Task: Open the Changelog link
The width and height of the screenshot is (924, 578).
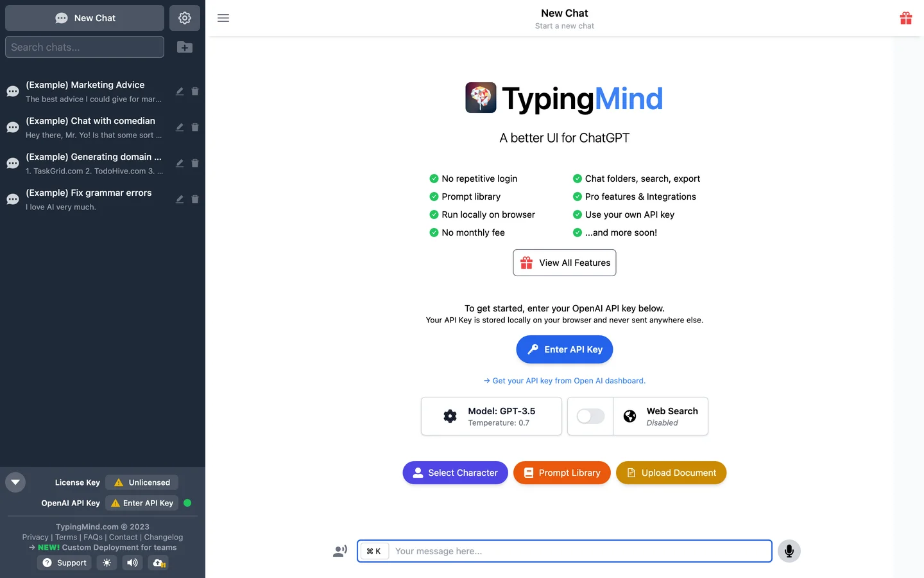Action: coord(164,537)
